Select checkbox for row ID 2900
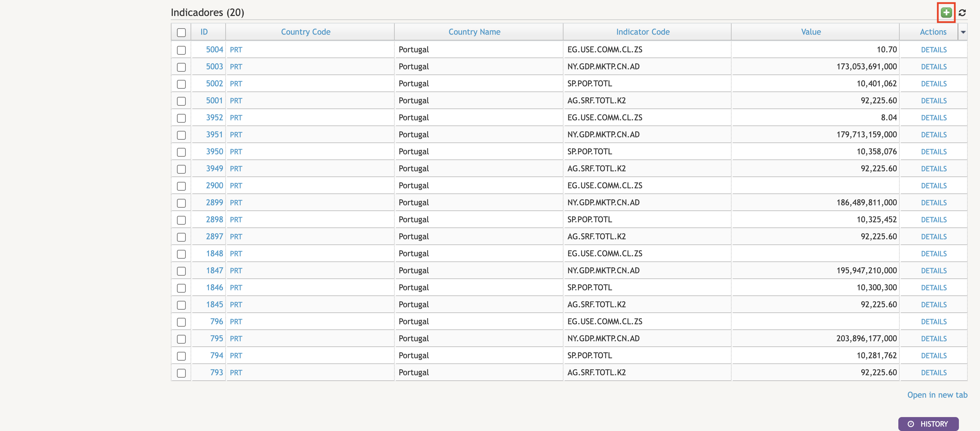This screenshot has width=980, height=431. (181, 186)
